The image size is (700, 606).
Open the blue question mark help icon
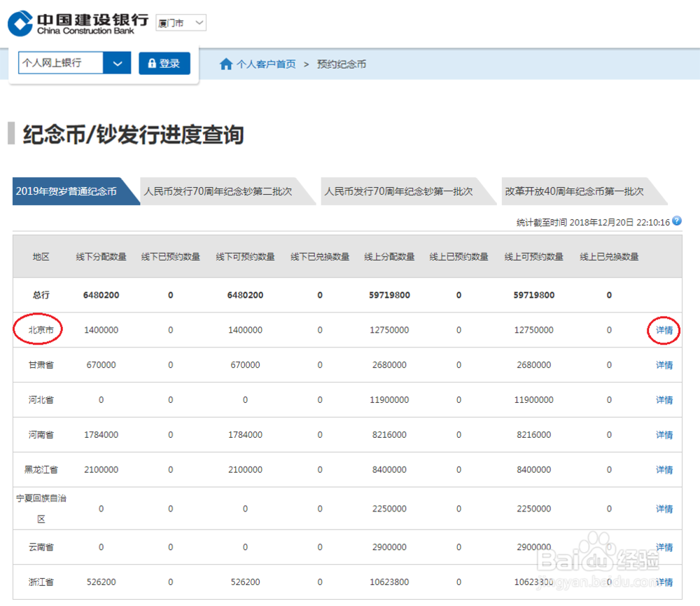675,221
